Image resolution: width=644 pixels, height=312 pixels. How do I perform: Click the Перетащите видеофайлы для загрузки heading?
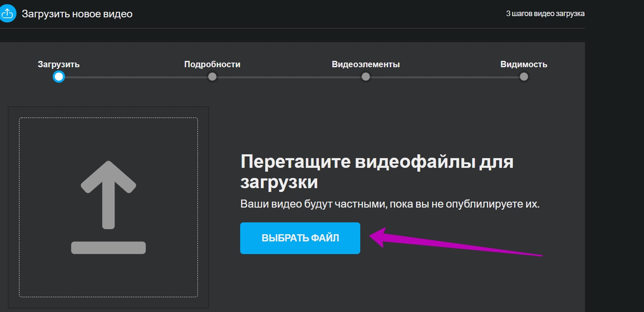[377, 172]
